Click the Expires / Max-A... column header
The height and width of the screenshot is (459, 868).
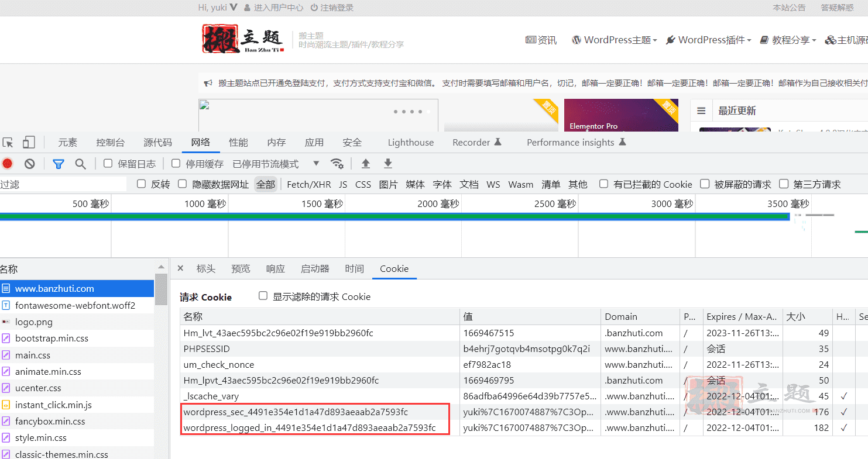coord(742,316)
